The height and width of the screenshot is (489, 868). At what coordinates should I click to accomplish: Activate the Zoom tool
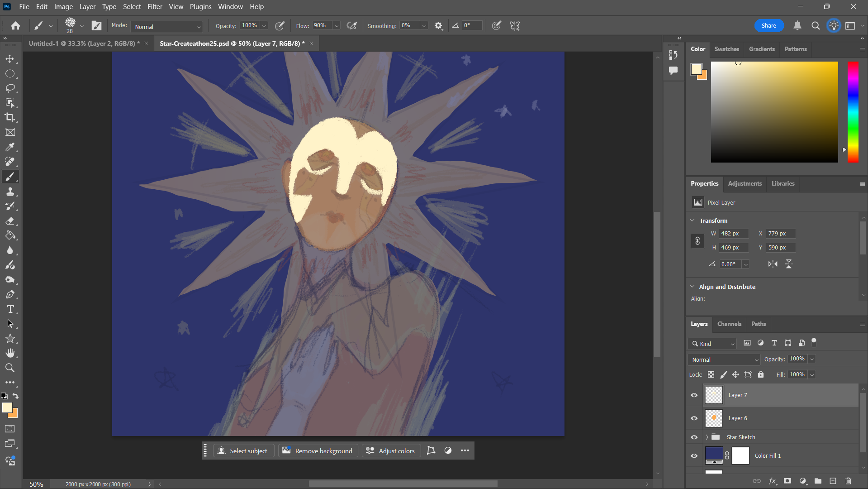click(x=10, y=368)
